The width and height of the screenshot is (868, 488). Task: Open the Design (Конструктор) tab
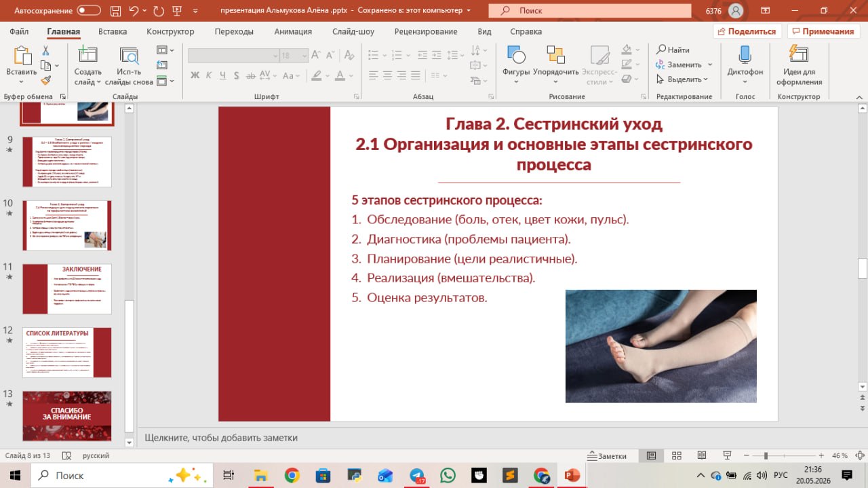pos(170,31)
